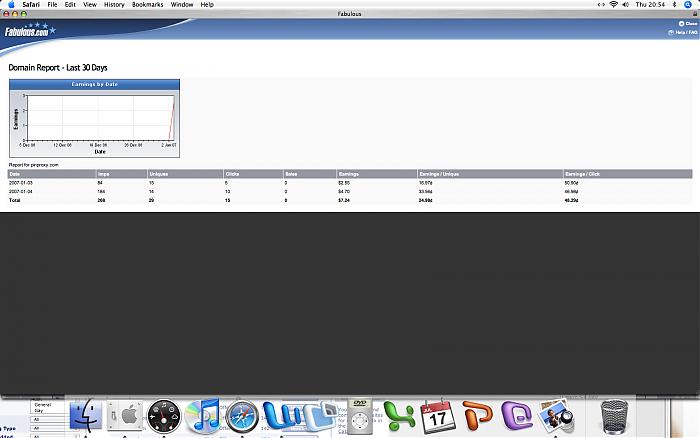Click the Safari compass dock icon

coord(242,417)
